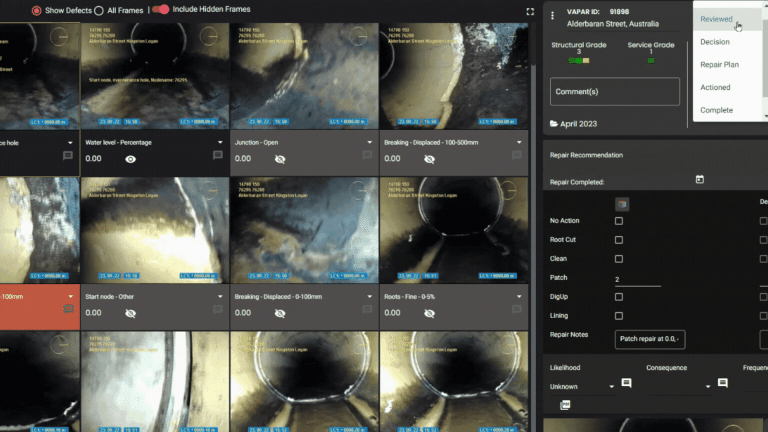Screen dimensions: 768x432
Task: Expand the Junction - Open defect dropdown
Action: pos(369,143)
